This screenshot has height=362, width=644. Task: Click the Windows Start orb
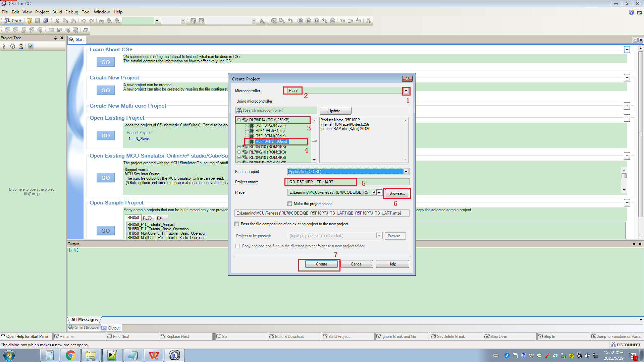point(9,355)
